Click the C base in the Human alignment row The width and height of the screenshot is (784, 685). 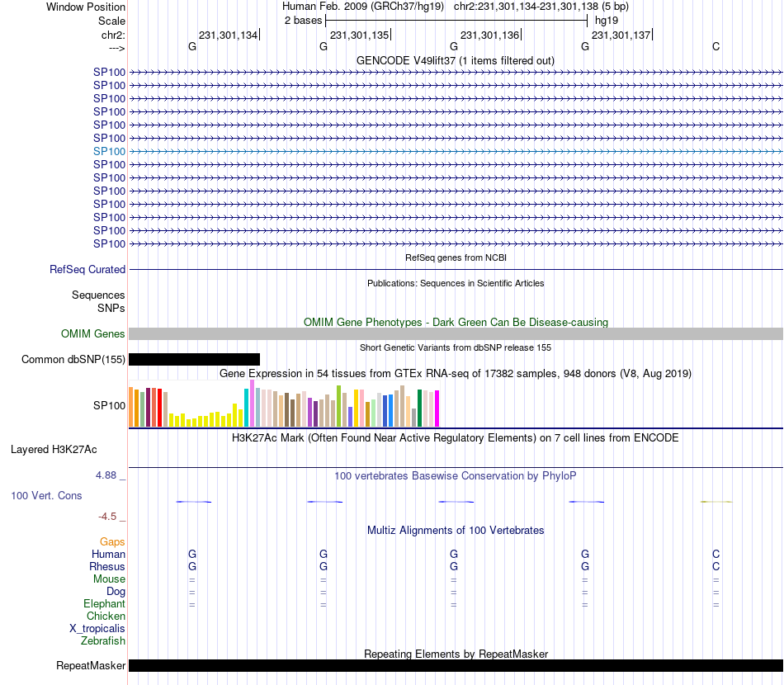tap(716, 554)
